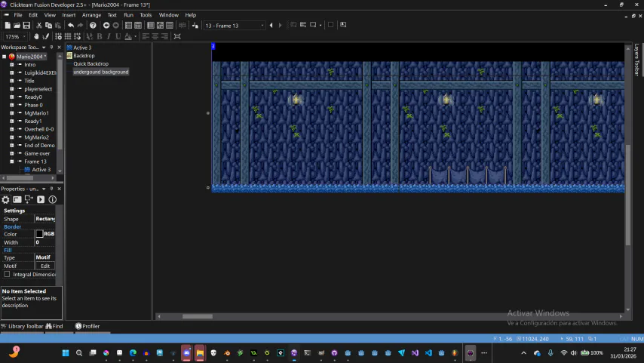
Task: Open taskbar Search magnifier icon
Action: (79, 353)
